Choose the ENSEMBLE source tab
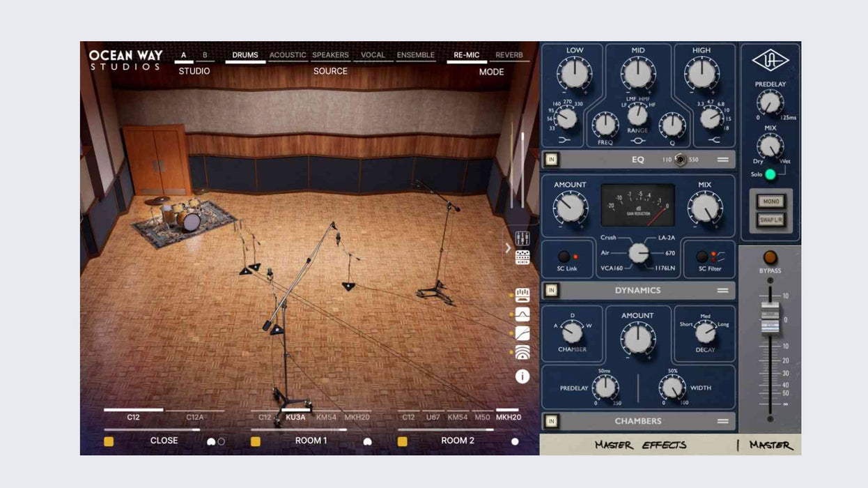The image size is (868, 488). [x=416, y=55]
